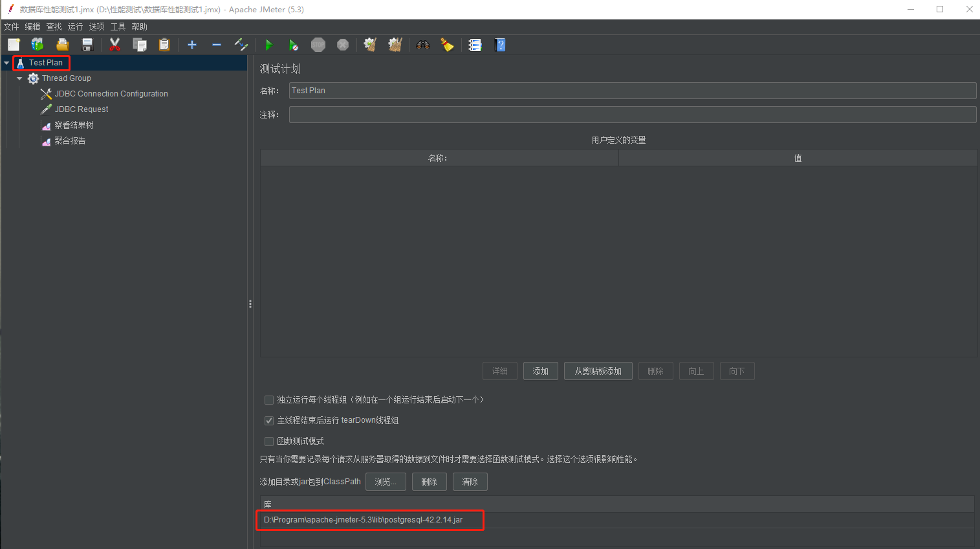The height and width of the screenshot is (549, 980).
Task: Save the test plan
Action: [x=87, y=45]
